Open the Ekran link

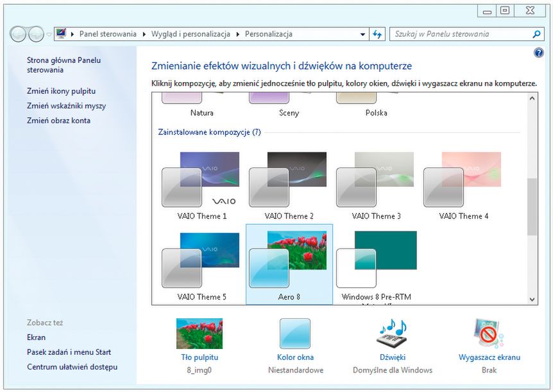tap(37, 337)
